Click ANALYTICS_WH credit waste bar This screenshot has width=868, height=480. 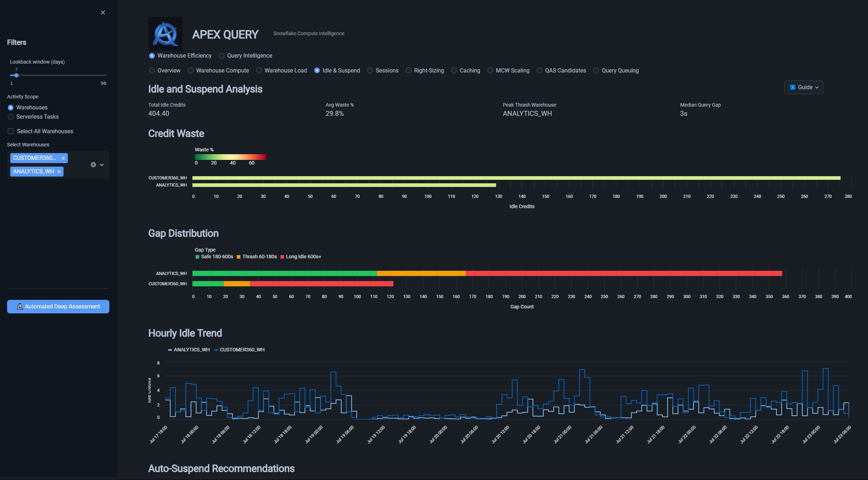(x=344, y=185)
